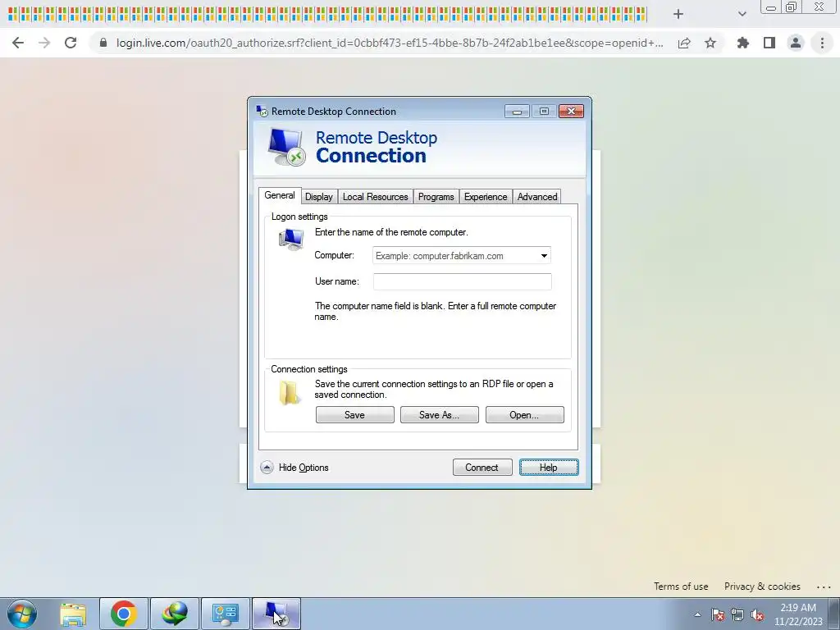Open the Local Resources tab
Viewport: 840px width, 630px height.
tap(375, 197)
